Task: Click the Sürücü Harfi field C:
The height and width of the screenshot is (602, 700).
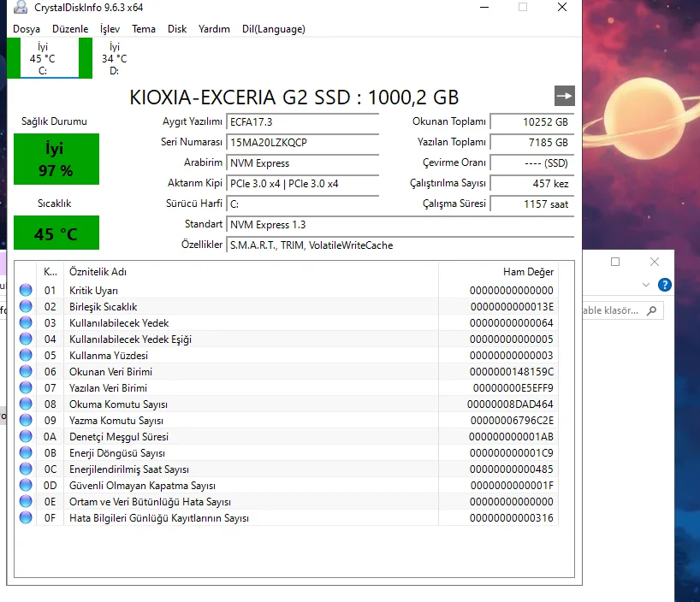Action: click(x=303, y=204)
